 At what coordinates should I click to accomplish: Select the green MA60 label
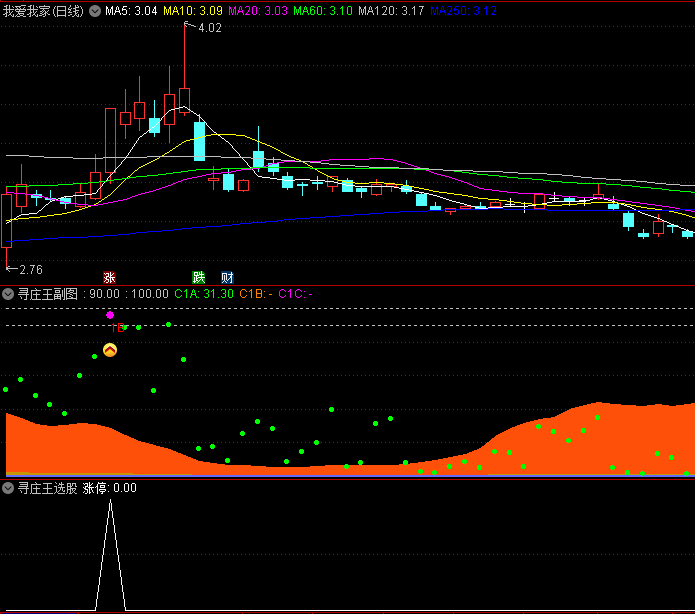[x=323, y=11]
